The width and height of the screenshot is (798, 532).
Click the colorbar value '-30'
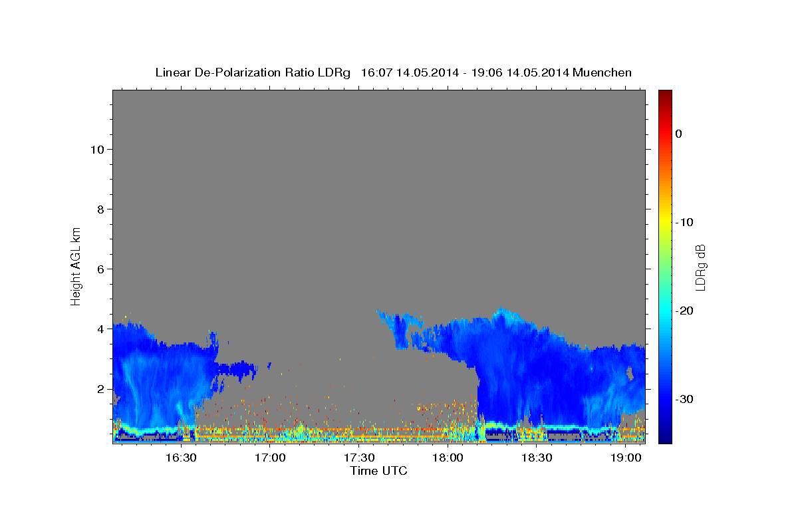[x=685, y=399]
